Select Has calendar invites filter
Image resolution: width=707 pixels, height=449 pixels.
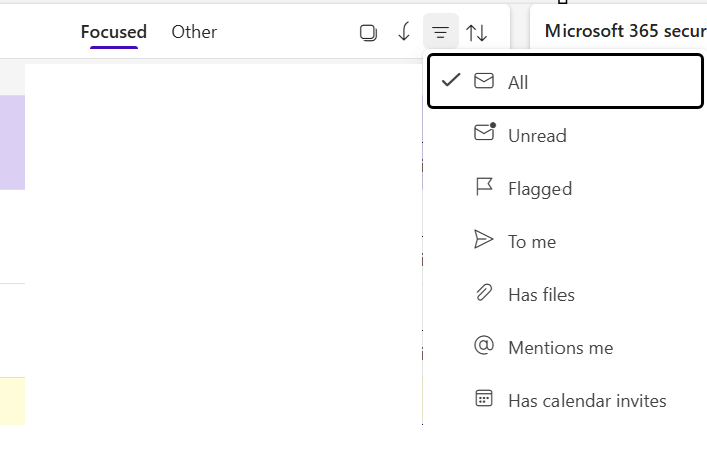click(565, 400)
